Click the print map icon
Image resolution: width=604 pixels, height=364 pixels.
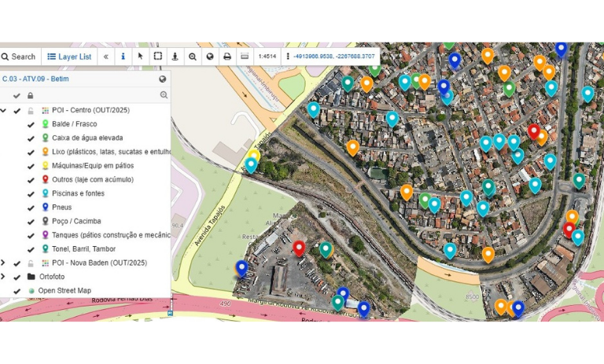227,57
